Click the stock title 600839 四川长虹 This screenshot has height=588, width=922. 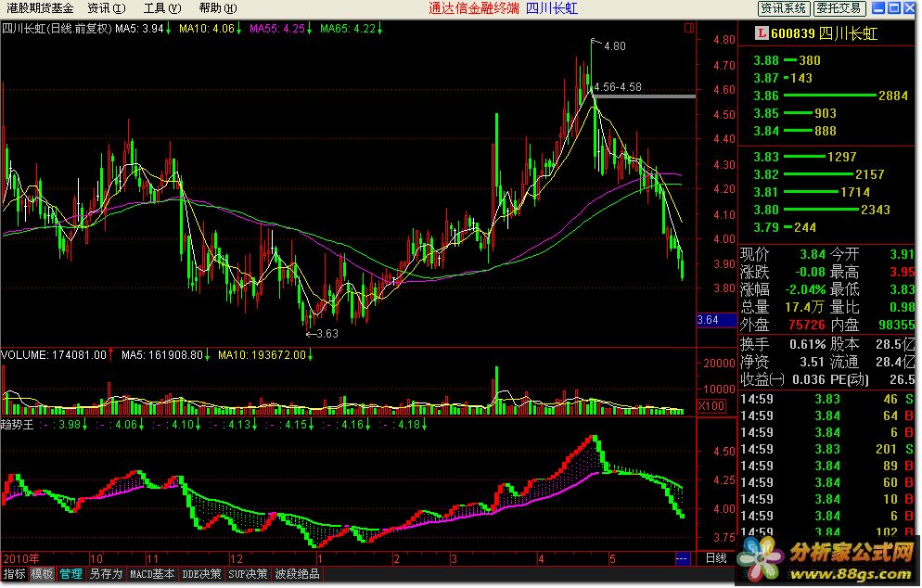825,33
